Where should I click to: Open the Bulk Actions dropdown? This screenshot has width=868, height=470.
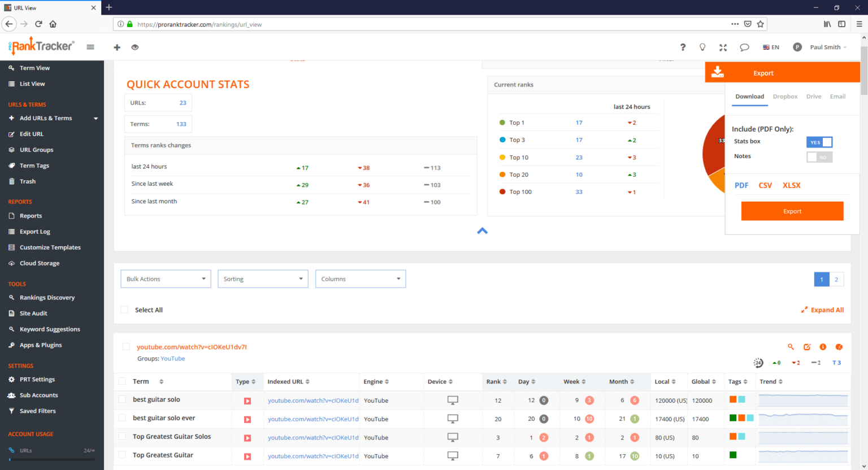(165, 278)
